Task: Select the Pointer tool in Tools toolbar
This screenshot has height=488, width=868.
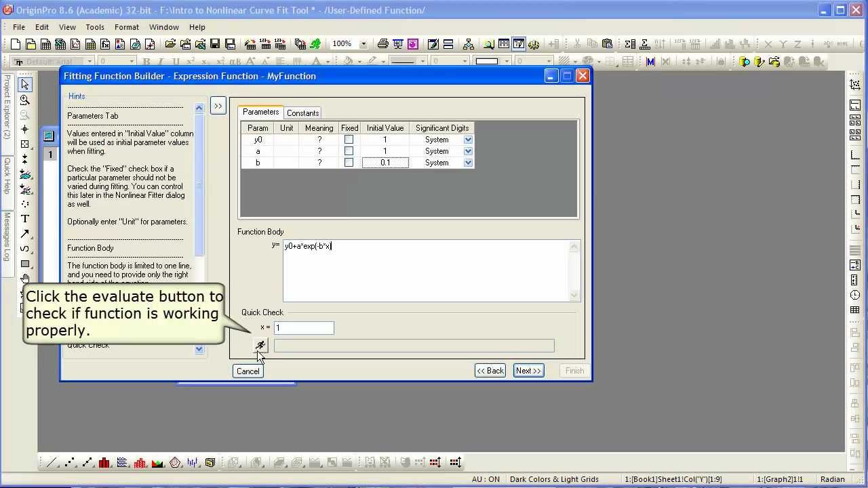Action: pyautogui.click(x=25, y=85)
